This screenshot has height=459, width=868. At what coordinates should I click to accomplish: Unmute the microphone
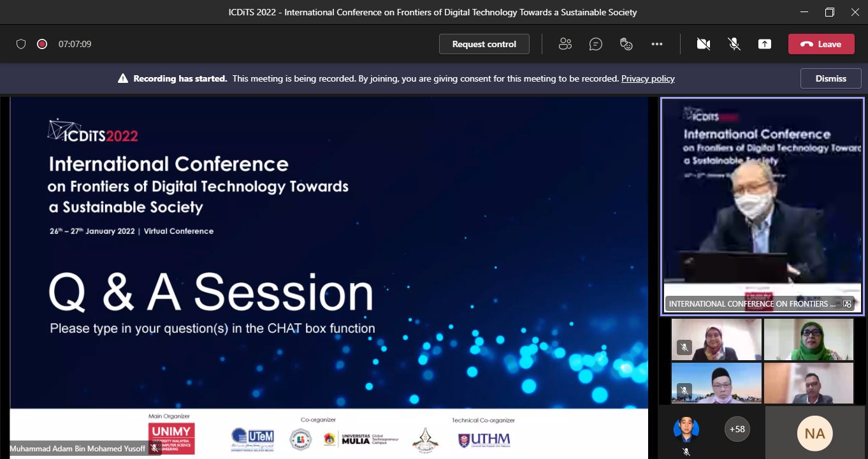[734, 44]
